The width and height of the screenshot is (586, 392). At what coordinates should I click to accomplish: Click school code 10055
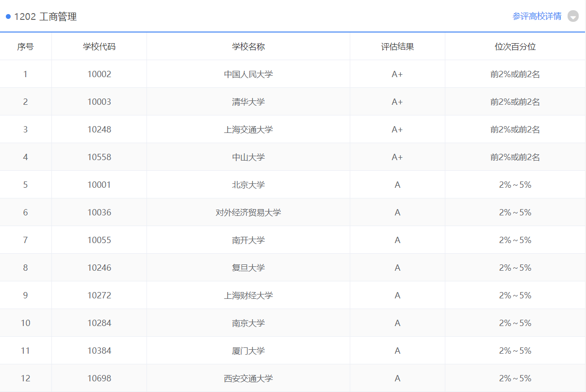coord(99,240)
